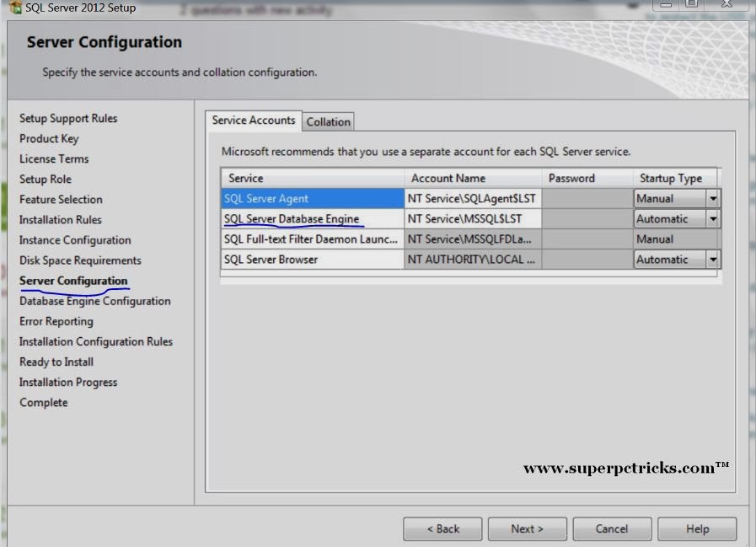Select the Service Accounts tab

coord(254,121)
